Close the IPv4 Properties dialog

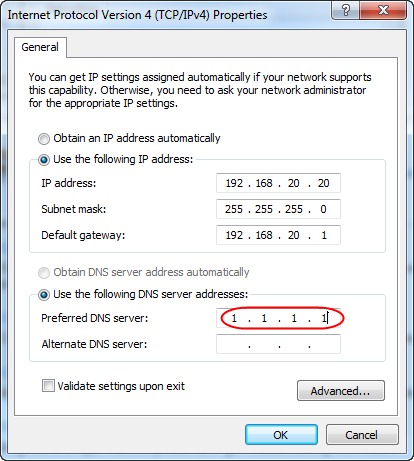pyautogui.click(x=383, y=10)
